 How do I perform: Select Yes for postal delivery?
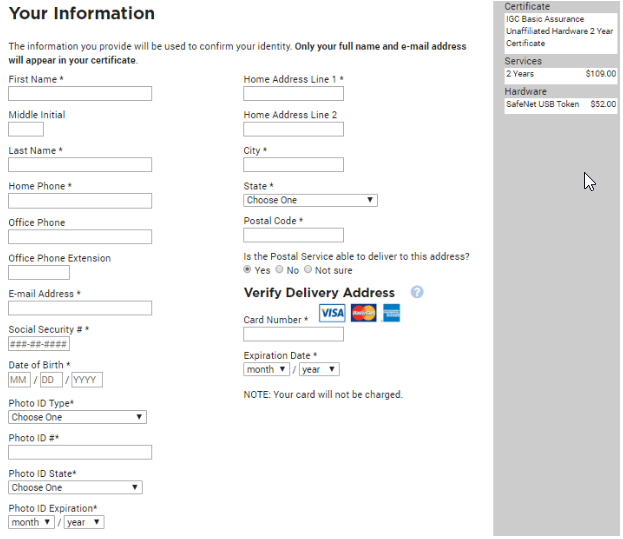pos(249,270)
